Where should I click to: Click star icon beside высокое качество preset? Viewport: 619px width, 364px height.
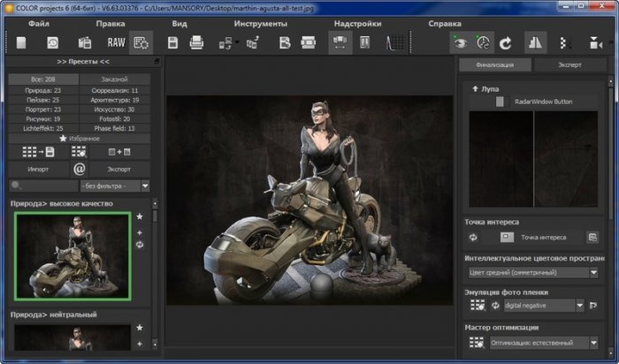[140, 216]
